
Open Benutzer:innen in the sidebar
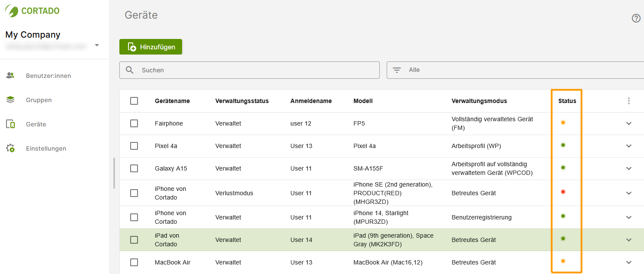(x=48, y=76)
